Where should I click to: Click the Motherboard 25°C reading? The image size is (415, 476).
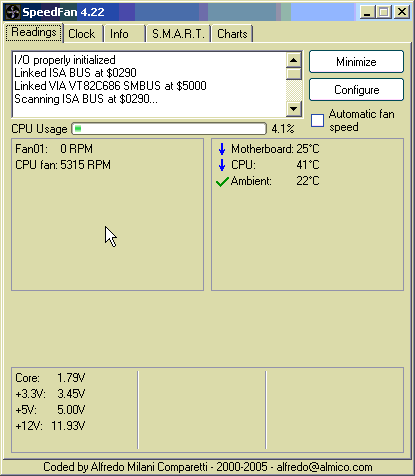(x=275, y=149)
